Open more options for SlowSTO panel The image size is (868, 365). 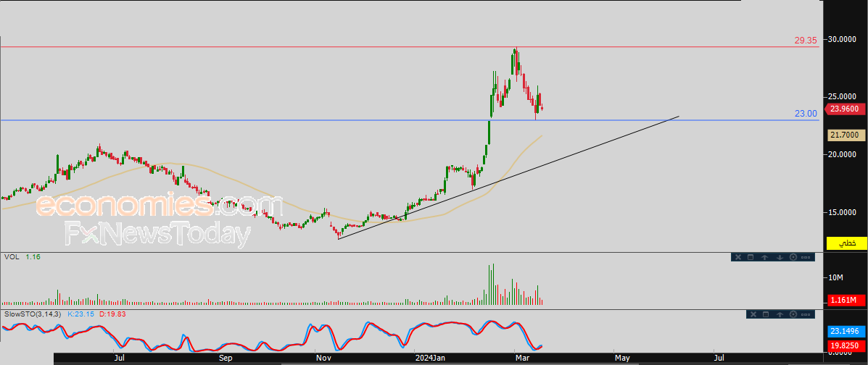click(806, 314)
